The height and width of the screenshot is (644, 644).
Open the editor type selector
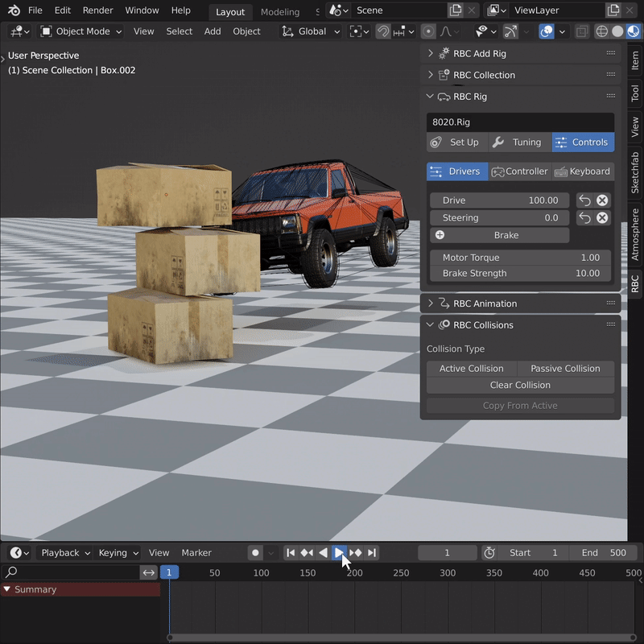pos(19,31)
